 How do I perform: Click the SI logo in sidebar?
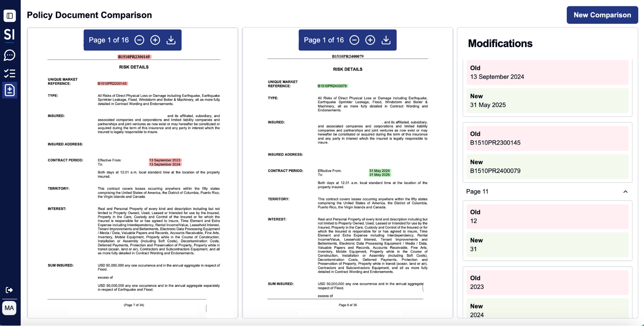pyautogui.click(x=9, y=35)
